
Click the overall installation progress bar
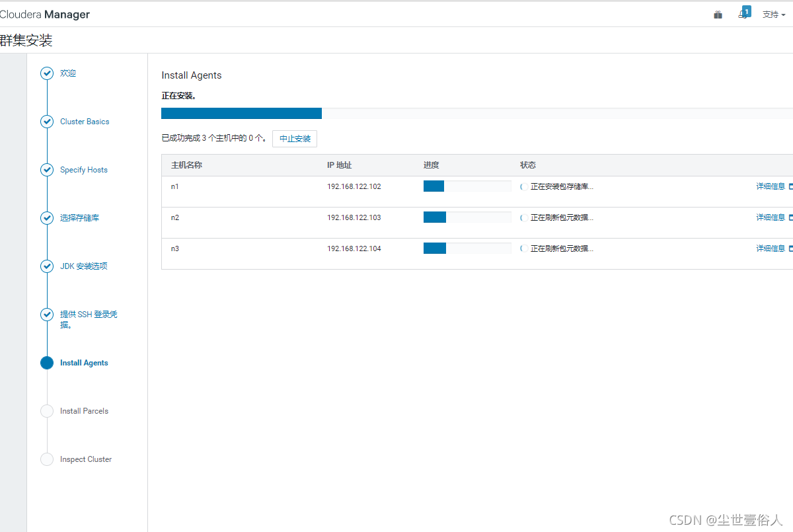coord(477,114)
